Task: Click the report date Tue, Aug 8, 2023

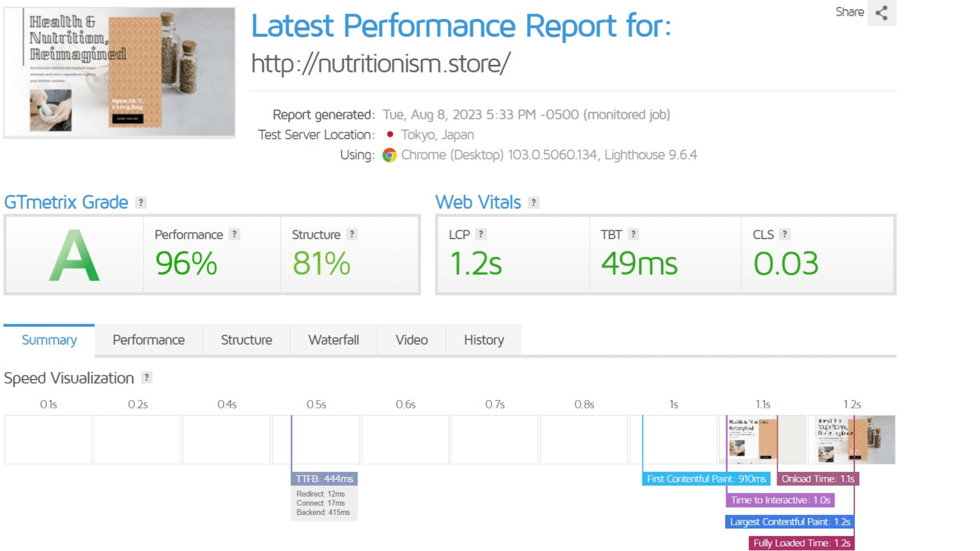Action: click(432, 114)
